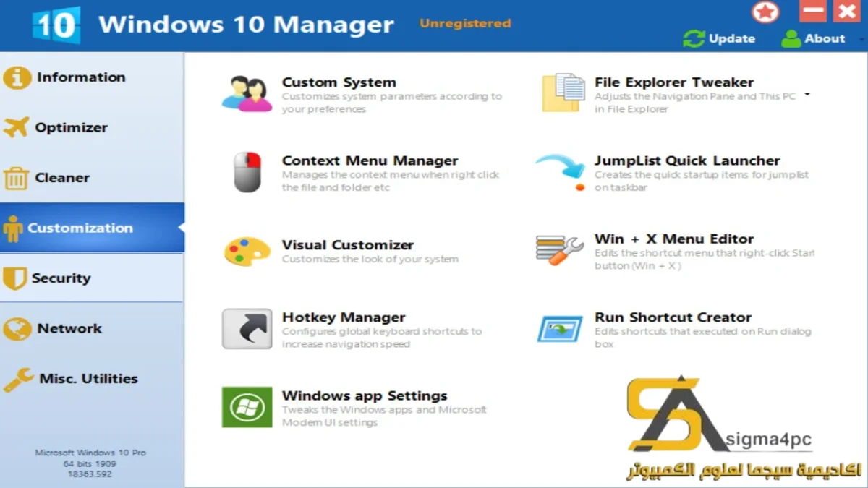
Task: Open the Information tab
Action: tap(92, 77)
